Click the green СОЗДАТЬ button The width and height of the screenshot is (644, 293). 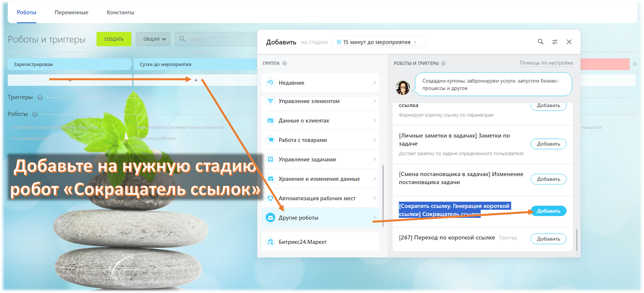click(114, 39)
